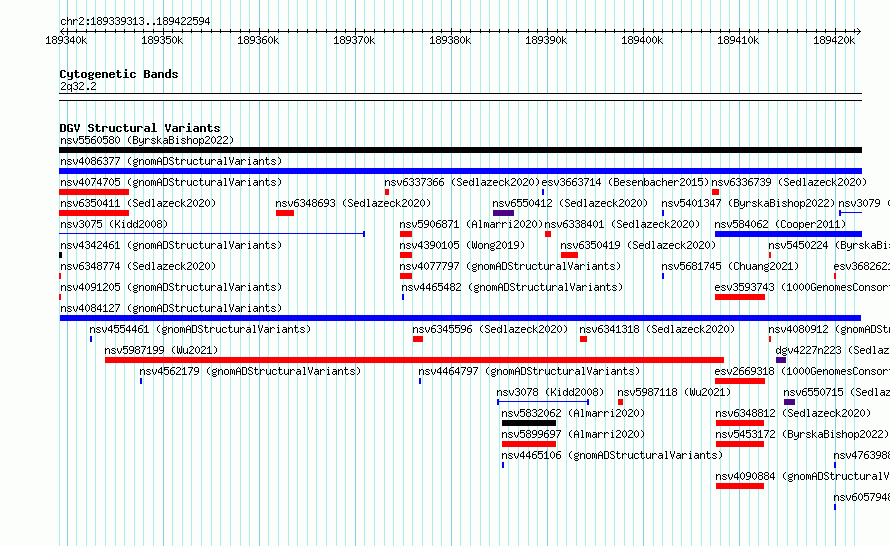Click the nsv5681745 (Chuang2021) label
890x546 pixels.
(x=730, y=266)
